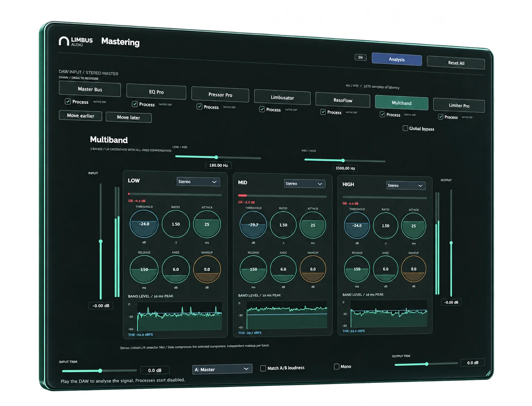Click the LOW / MID crossover slider handle
Viewport: 532px width, 406px height.
(x=216, y=157)
